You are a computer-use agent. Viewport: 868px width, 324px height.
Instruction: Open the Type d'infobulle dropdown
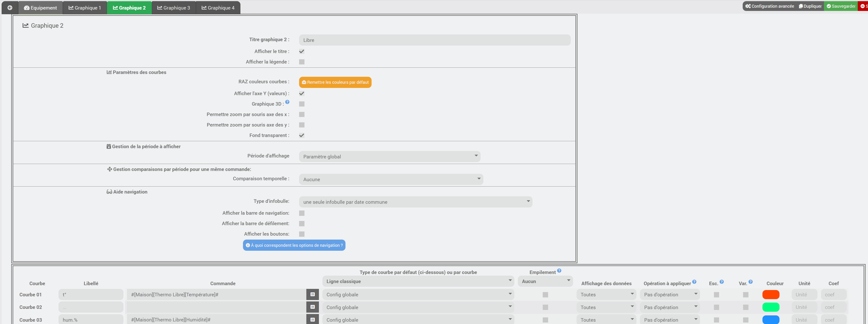[x=415, y=202]
